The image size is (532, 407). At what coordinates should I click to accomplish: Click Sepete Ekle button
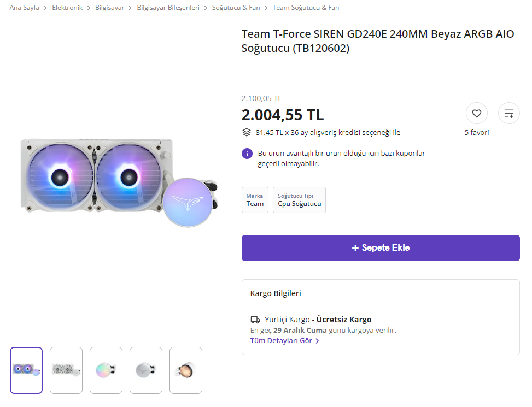point(381,248)
